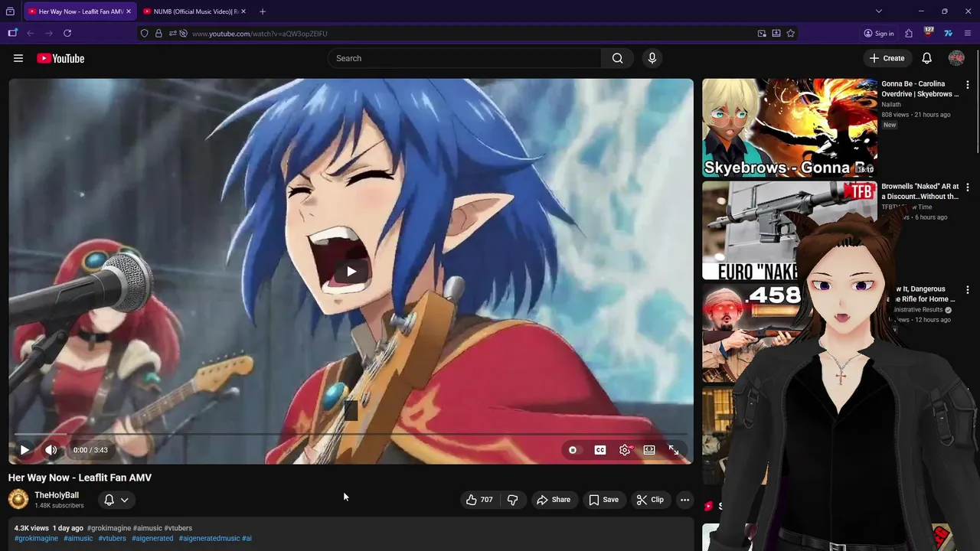Screen dimensions: 980x551
Task: Focus the YouTube search field
Action: tap(465, 58)
